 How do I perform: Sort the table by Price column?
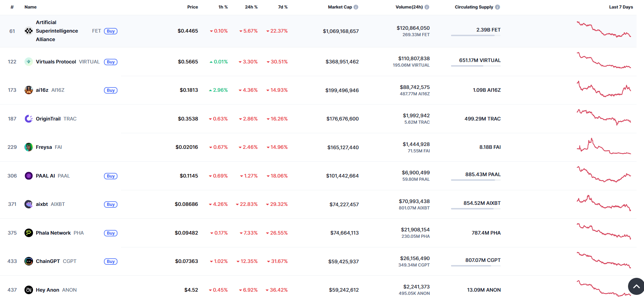point(193,6)
